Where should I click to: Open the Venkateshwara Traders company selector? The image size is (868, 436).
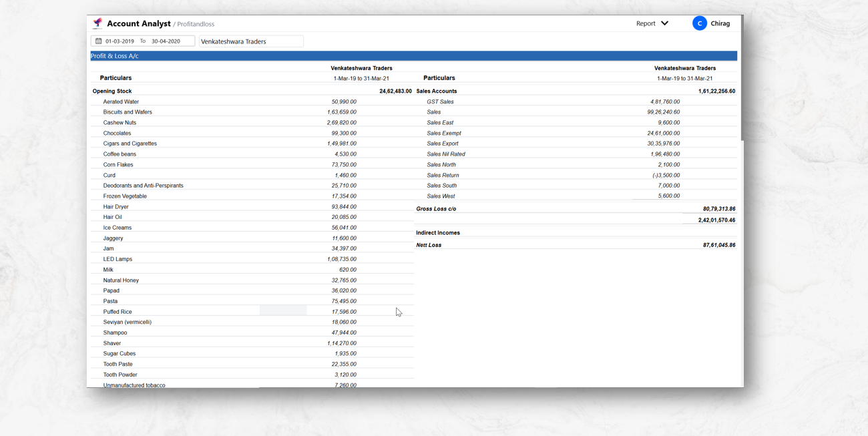tap(251, 41)
